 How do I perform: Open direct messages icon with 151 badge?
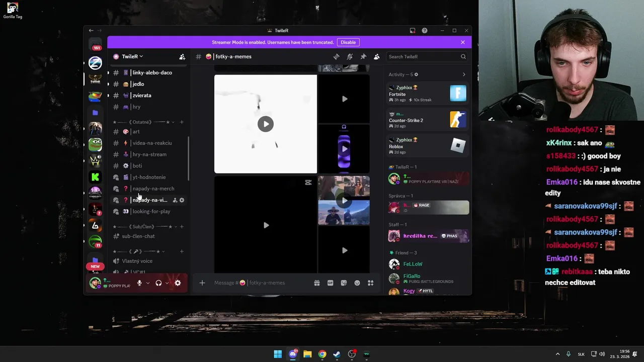point(95,45)
